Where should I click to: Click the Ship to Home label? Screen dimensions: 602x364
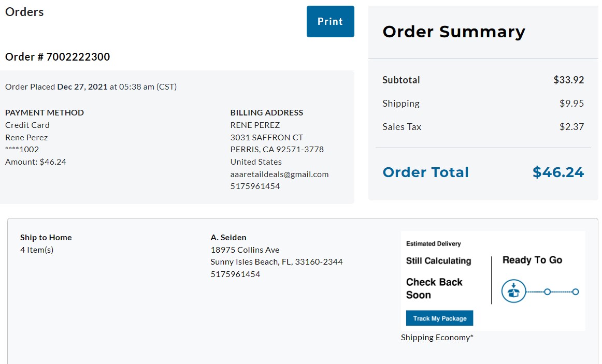click(x=46, y=238)
